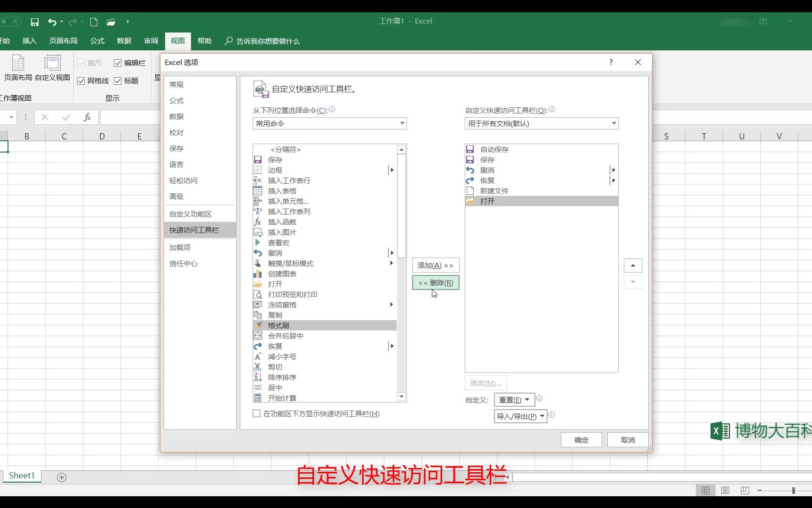The width and height of the screenshot is (812, 508).
Task: Select 常规 in the options sidebar
Action: 199,85
